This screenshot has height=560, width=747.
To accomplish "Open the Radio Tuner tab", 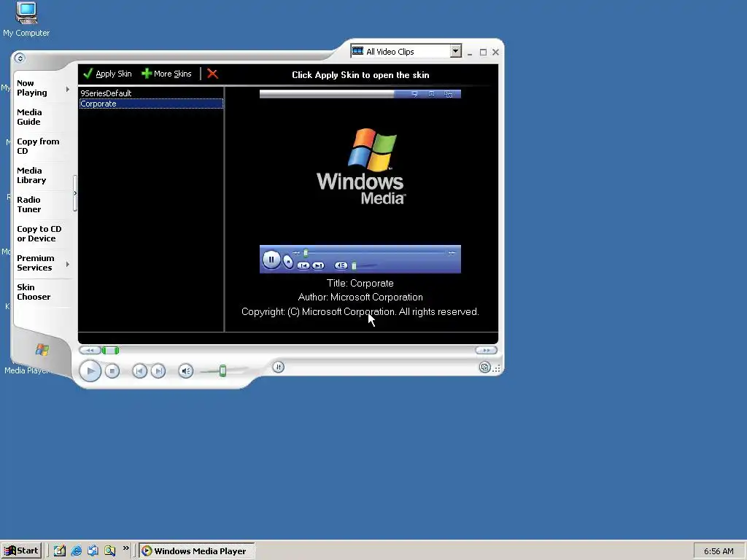I will [x=29, y=204].
